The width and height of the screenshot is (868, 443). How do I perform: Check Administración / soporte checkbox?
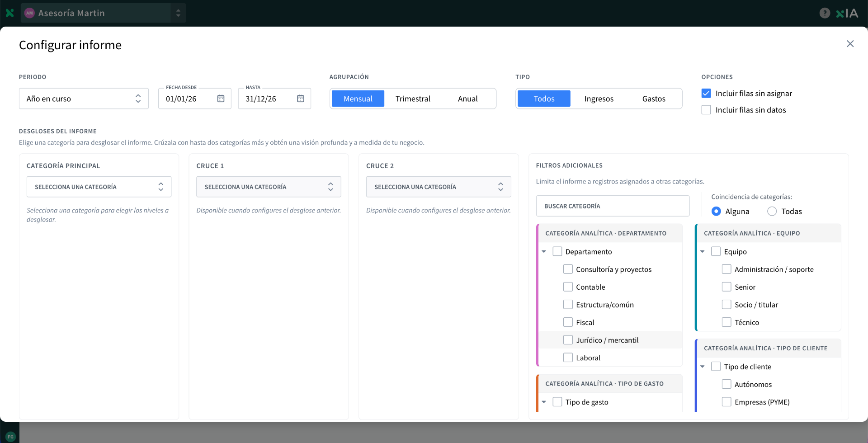[726, 269]
